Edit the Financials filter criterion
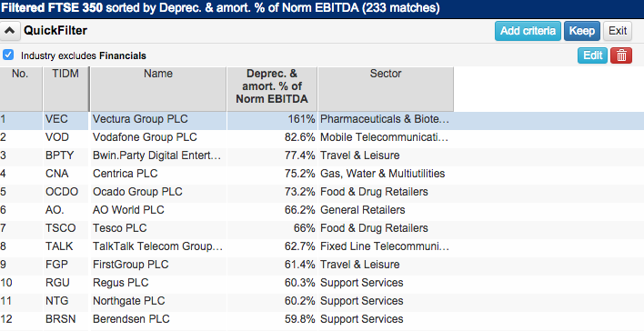Image resolution: width=644 pixels, height=331 pixels. click(592, 55)
